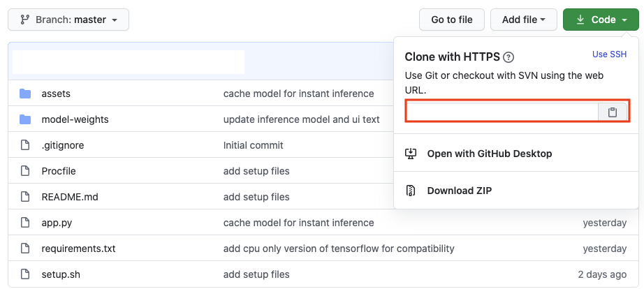Click the app.py file icon
Image resolution: width=644 pixels, height=289 pixels.
(25, 223)
